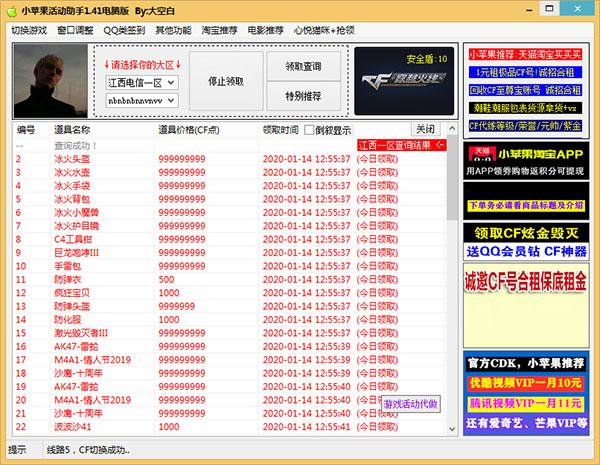Viewport: 600px width, 465px height.
Task: Click the 特别推荐 button
Action: (x=303, y=96)
